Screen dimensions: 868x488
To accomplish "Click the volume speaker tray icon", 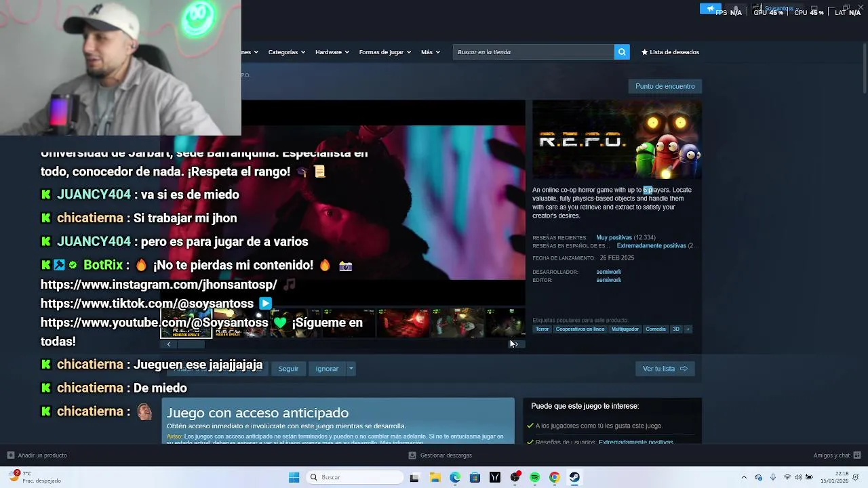I will 798,477.
